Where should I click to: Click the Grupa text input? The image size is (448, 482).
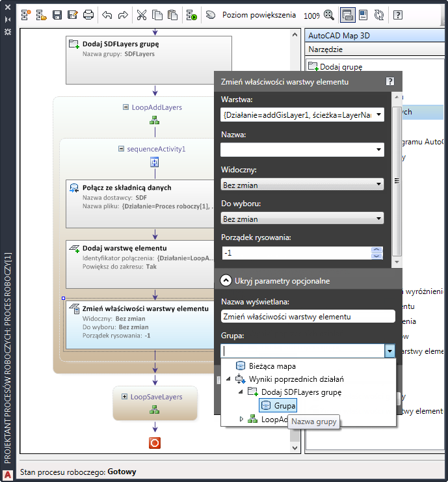(x=302, y=351)
